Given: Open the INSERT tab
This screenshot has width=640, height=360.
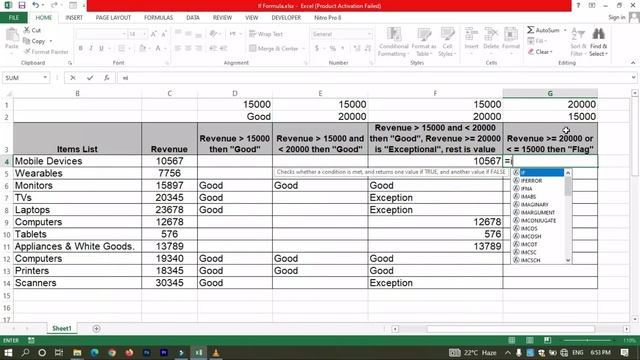Looking at the screenshot, I should coord(74,18).
